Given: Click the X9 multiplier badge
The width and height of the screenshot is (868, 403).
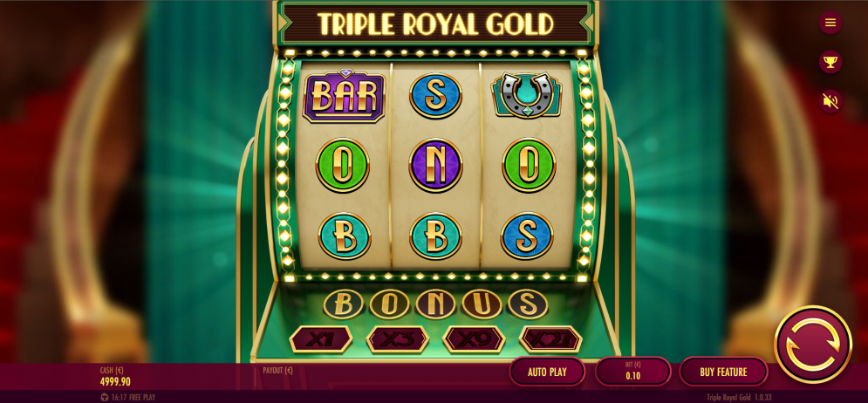Looking at the screenshot, I should [474, 338].
